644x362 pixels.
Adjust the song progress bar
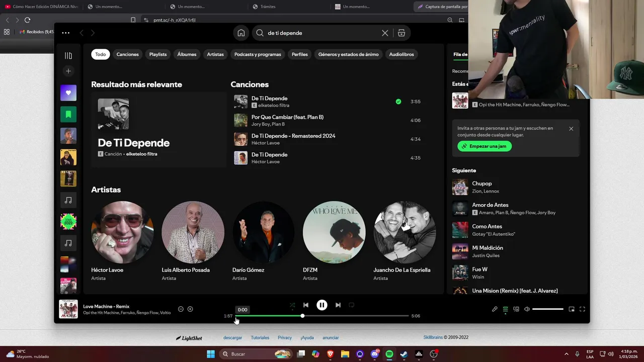322,316
